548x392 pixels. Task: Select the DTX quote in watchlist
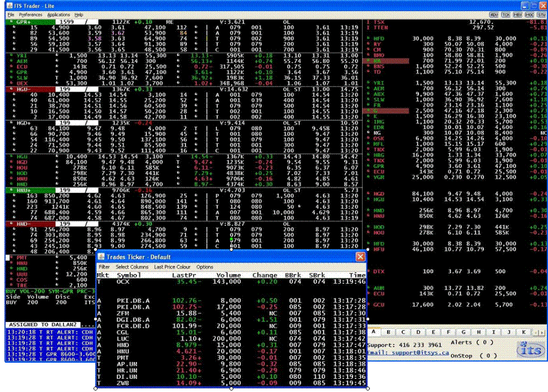click(x=456, y=271)
